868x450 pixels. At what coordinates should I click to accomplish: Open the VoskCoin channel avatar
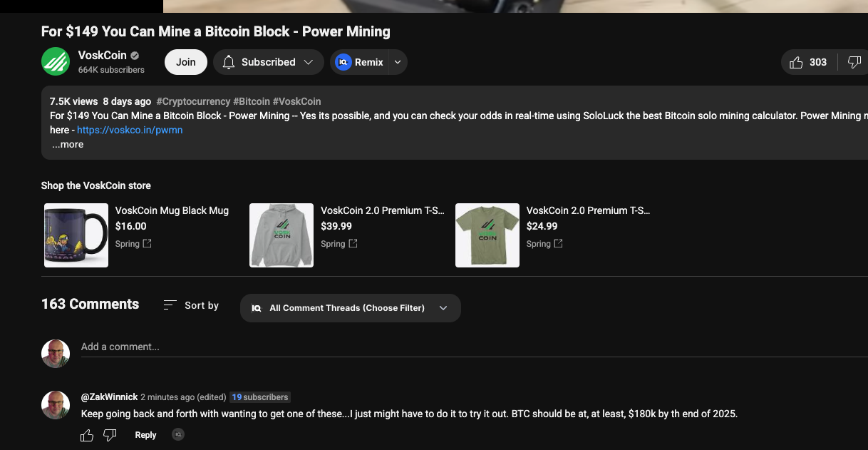tap(56, 61)
